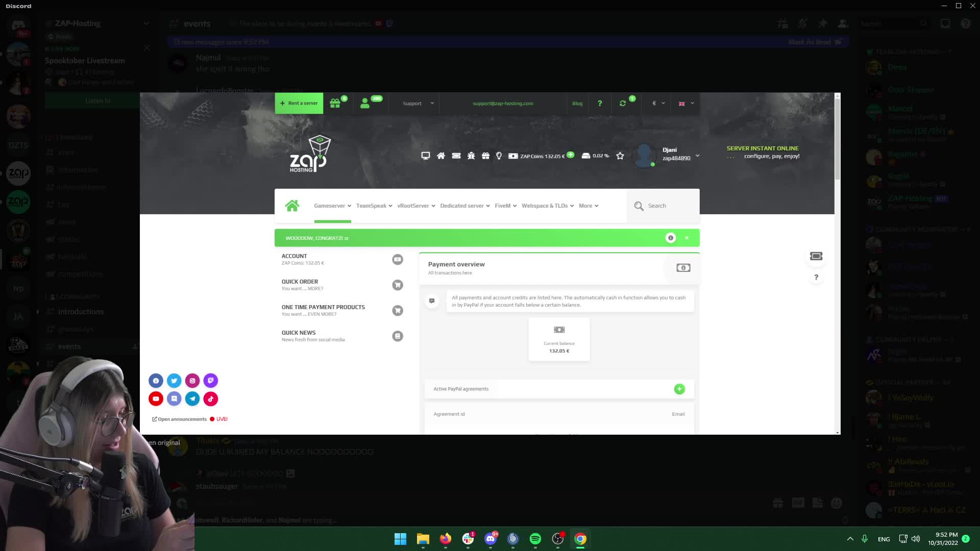
Task: Select the introductions channel in Discord
Action: coord(81,312)
